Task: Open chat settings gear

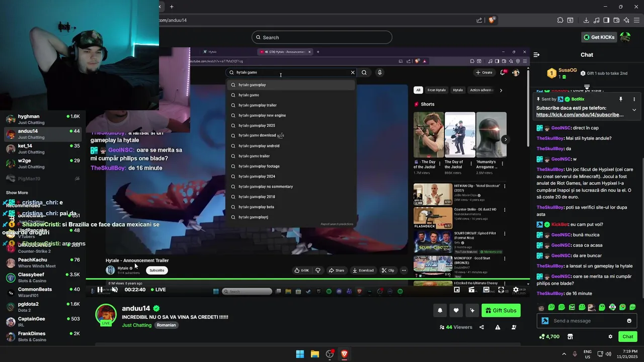Action: (x=610, y=337)
